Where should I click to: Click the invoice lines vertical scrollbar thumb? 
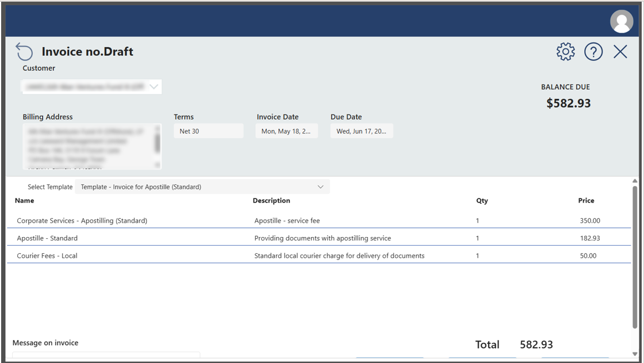click(635, 257)
